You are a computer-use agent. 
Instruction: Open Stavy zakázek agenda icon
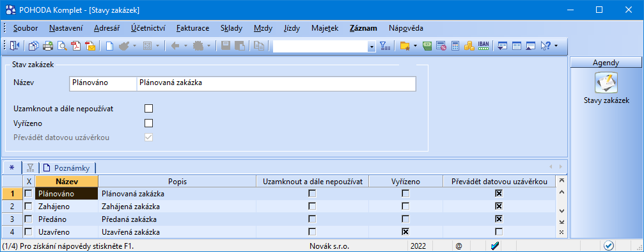606,83
